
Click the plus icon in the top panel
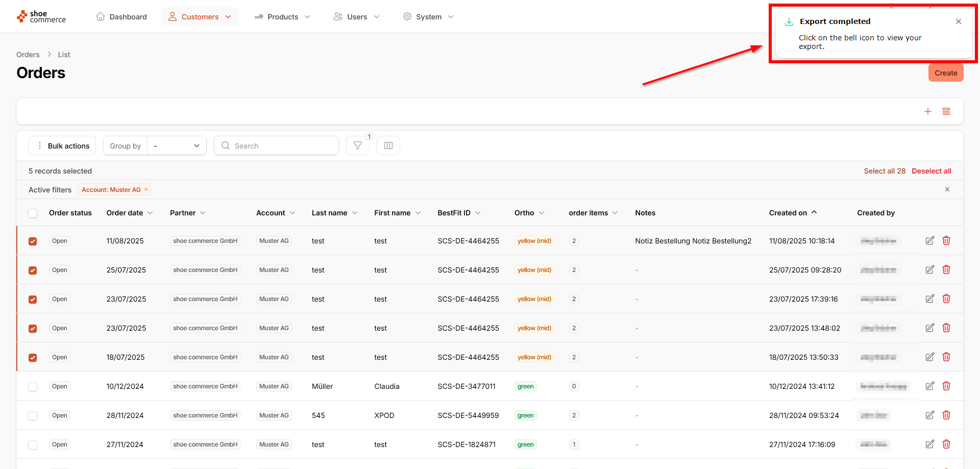[927, 112]
